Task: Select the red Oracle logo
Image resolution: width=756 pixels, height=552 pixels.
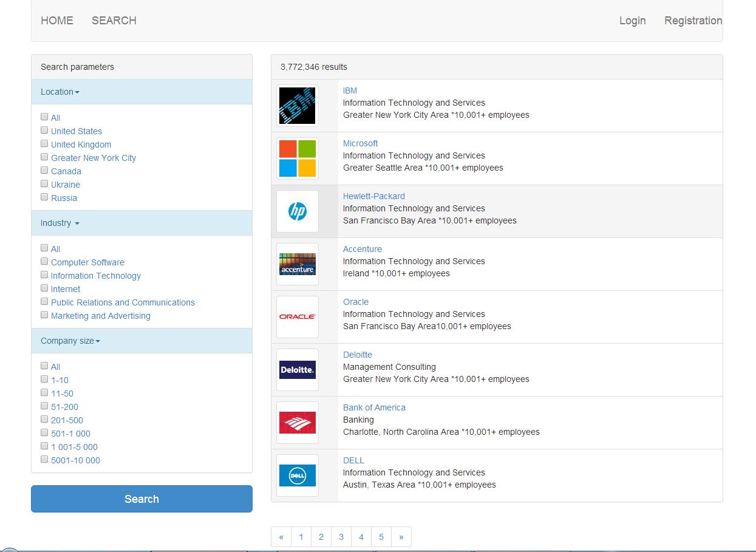Action: 297,317
